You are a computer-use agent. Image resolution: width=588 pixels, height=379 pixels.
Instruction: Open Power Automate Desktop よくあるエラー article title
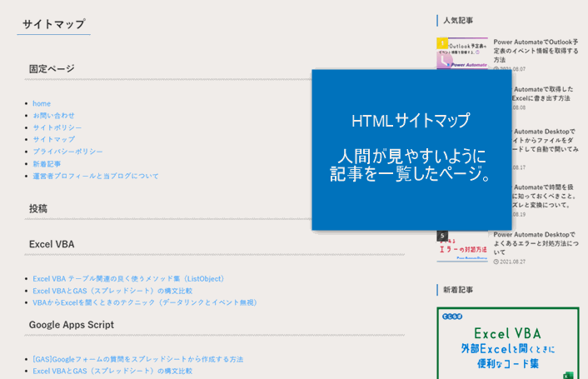point(536,243)
